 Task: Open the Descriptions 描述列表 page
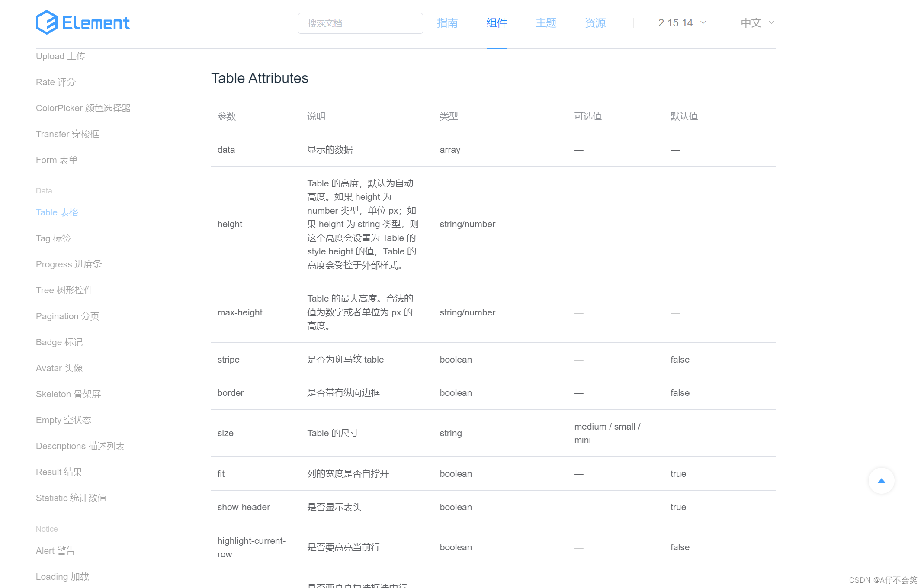point(80,446)
